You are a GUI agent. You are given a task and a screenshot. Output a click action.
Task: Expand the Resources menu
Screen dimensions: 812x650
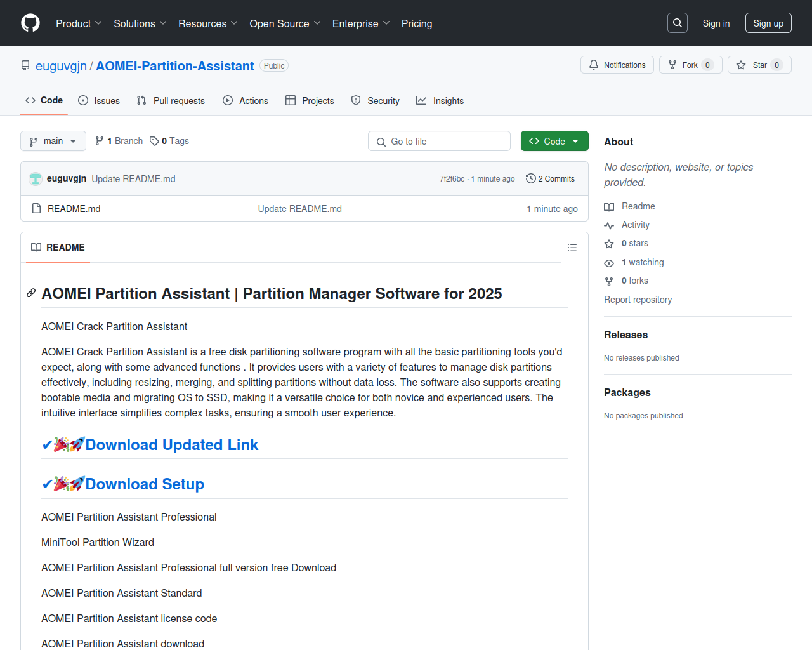coord(208,23)
